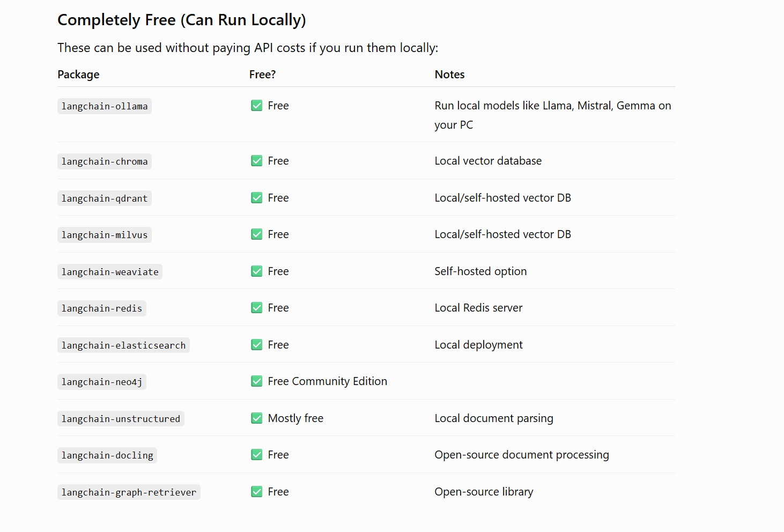The height and width of the screenshot is (532, 784).
Task: Select the langchain-unstructured package name
Action: point(121,419)
